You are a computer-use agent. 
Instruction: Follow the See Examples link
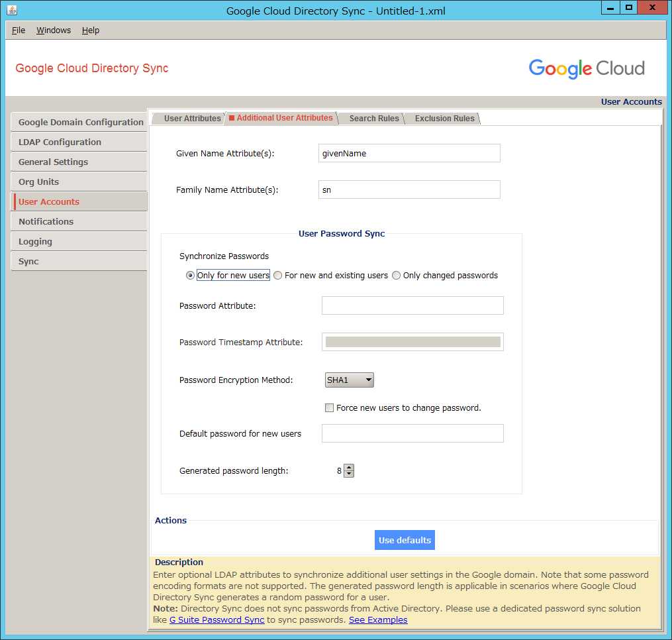(x=378, y=620)
